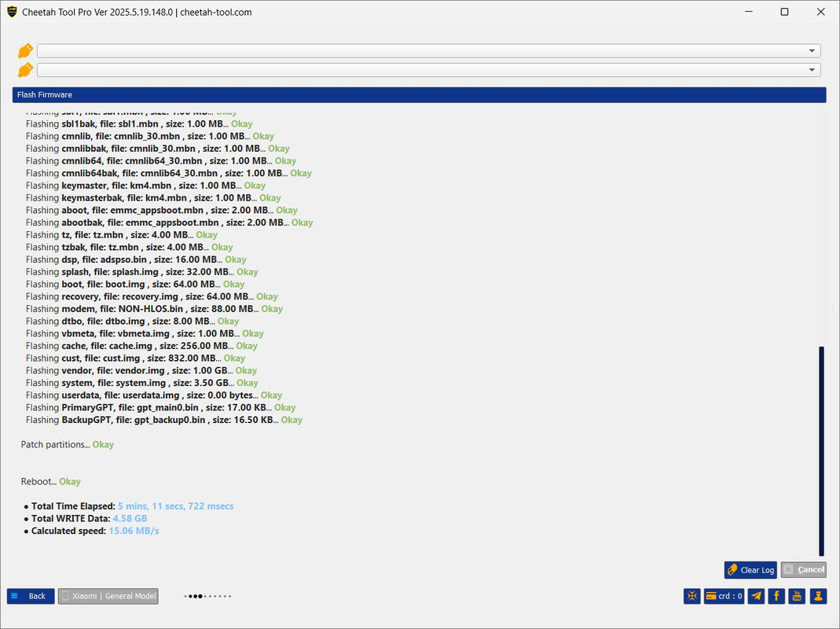Click the 'Flashing BackupGPT' log line
The height and width of the screenshot is (629, 840).
click(164, 420)
